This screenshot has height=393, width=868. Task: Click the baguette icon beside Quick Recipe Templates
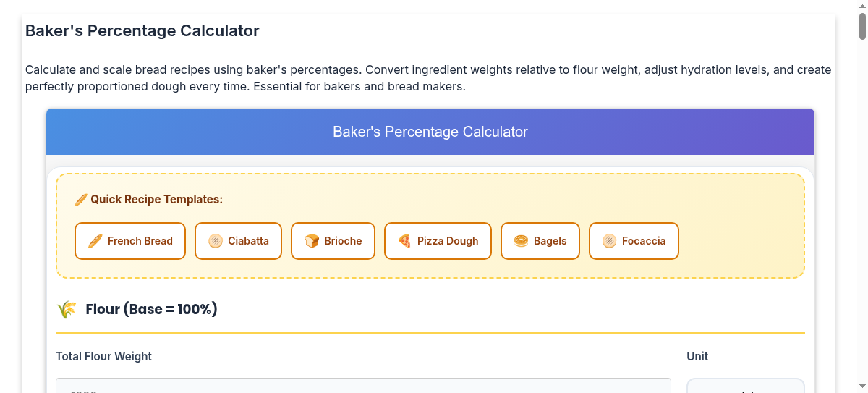click(81, 200)
